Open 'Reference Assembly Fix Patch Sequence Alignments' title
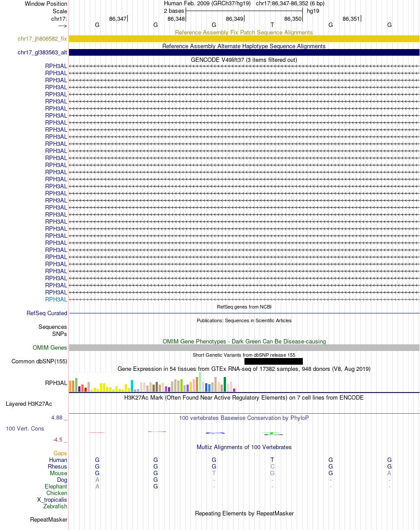The height and width of the screenshot is (530, 420). 244,32
